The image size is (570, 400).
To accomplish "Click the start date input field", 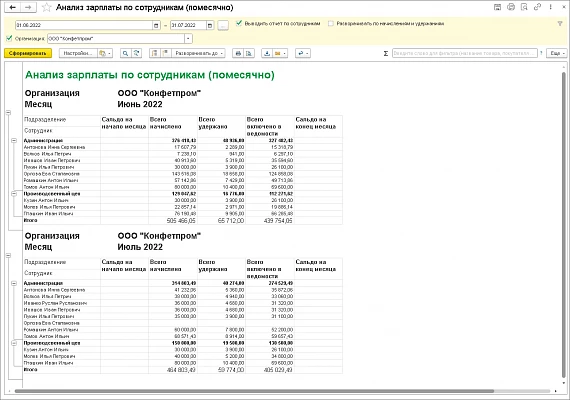I will click(84, 25).
